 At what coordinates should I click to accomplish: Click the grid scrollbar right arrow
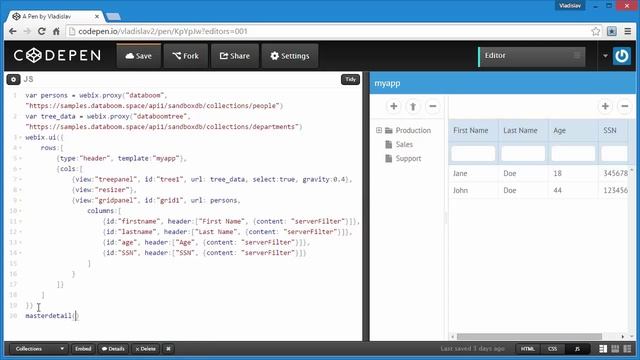point(623,337)
